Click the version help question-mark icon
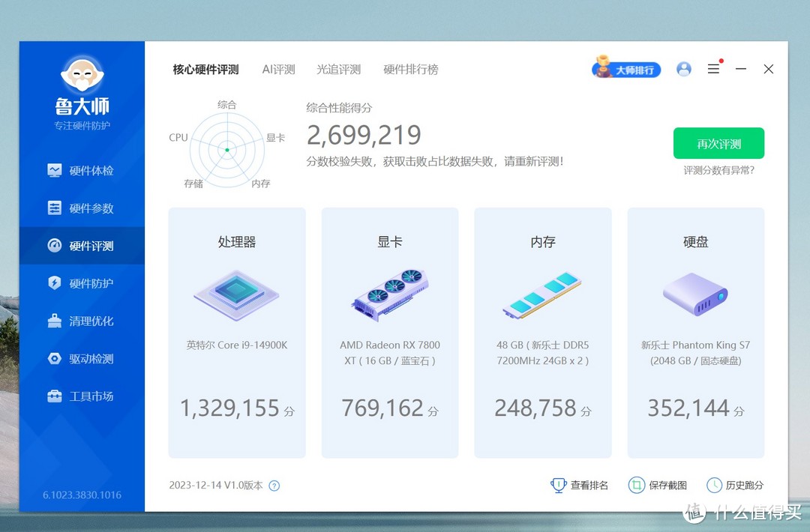The width and height of the screenshot is (810, 532). tap(274, 486)
